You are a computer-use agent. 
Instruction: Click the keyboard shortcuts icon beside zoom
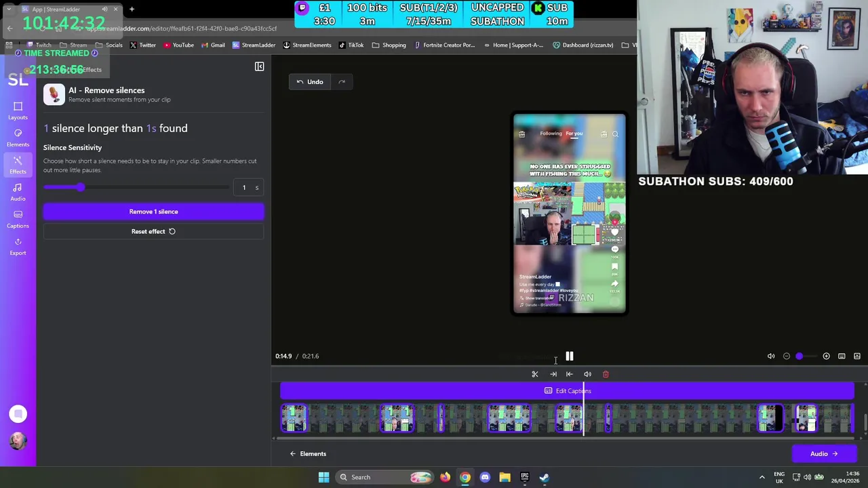coord(842,356)
